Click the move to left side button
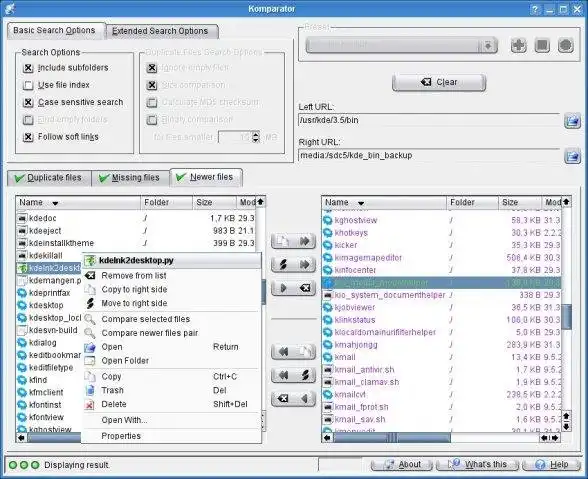588x479 pixels. click(293, 375)
